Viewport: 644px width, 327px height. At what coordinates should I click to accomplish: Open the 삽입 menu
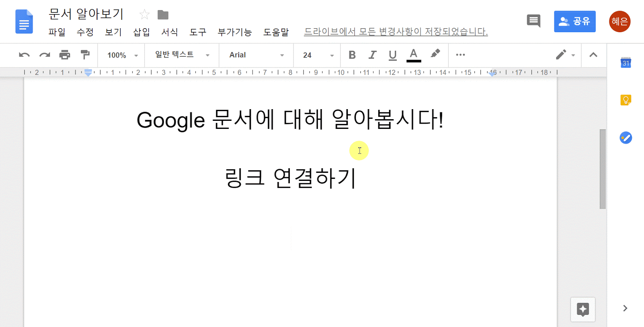pos(141,32)
